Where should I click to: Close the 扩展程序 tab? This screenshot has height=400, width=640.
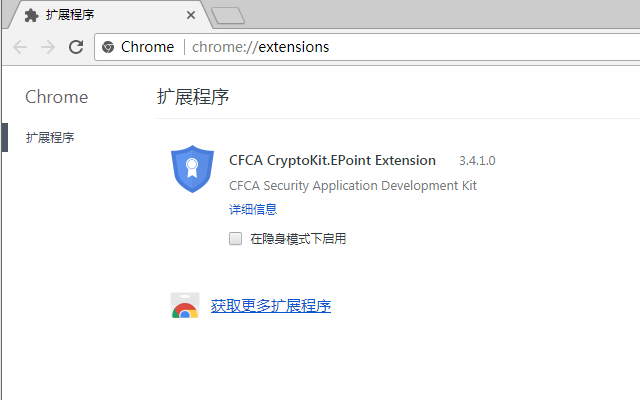click(191, 16)
